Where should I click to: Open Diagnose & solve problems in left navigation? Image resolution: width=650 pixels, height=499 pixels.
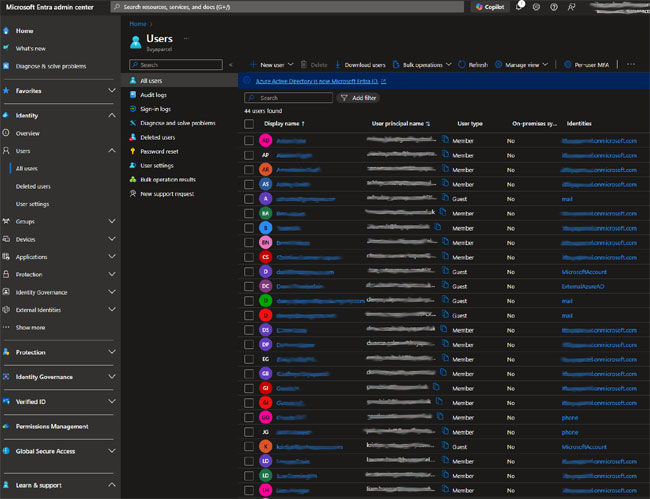click(x=51, y=66)
